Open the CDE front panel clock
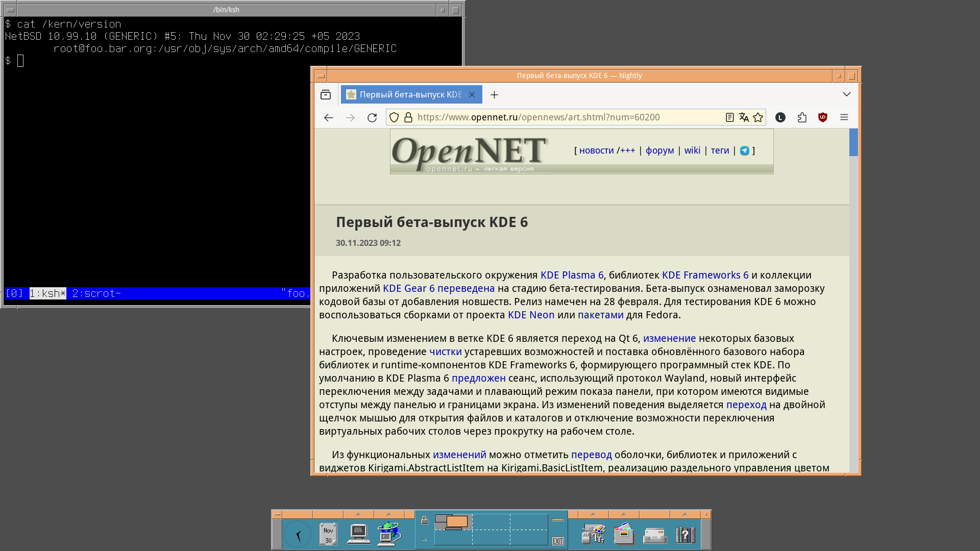 (298, 535)
